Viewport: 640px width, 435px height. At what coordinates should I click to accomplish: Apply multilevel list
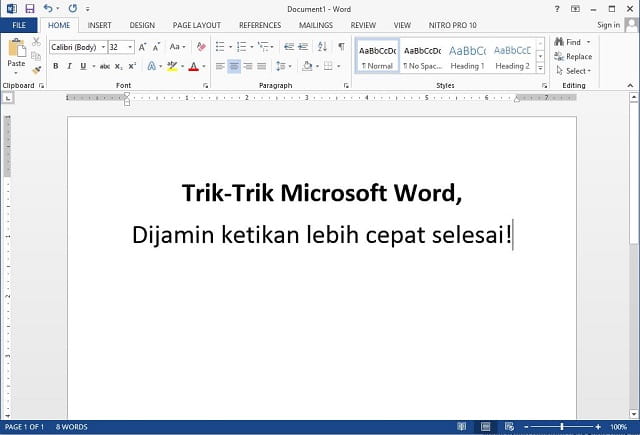coord(263,47)
